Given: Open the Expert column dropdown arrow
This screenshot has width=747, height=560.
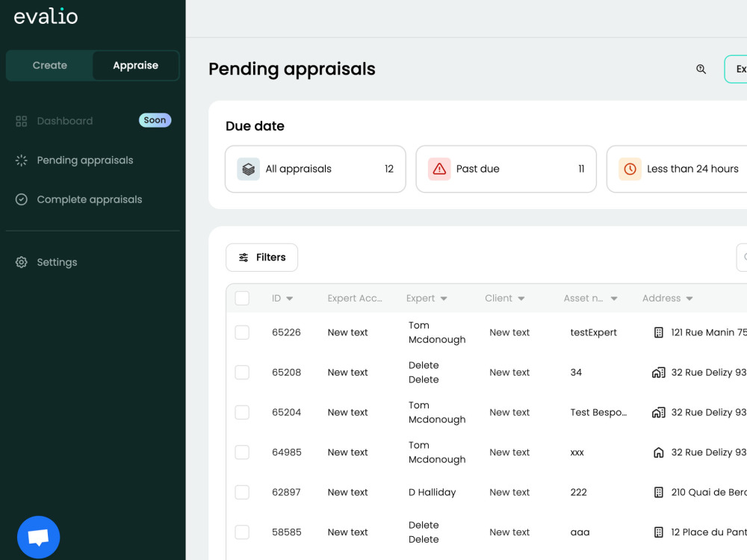Looking at the screenshot, I should (x=444, y=299).
